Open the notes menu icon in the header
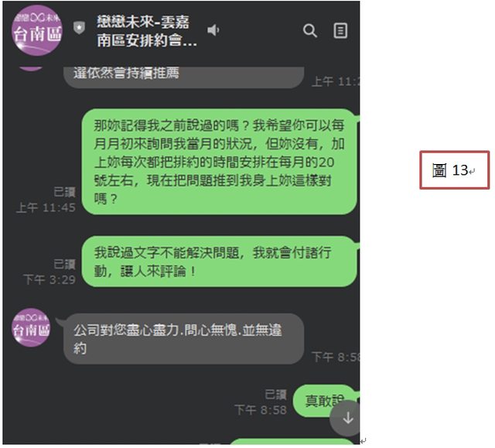 click(340, 31)
